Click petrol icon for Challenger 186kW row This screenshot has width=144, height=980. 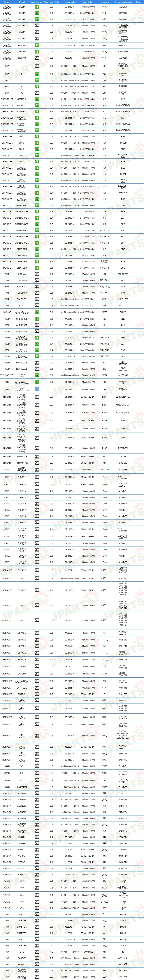coord(37,206)
